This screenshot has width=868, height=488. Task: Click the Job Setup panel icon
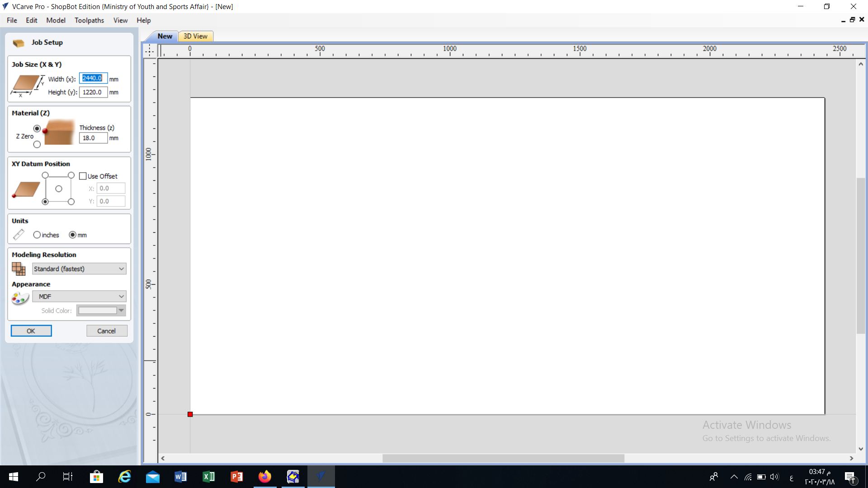(x=19, y=43)
